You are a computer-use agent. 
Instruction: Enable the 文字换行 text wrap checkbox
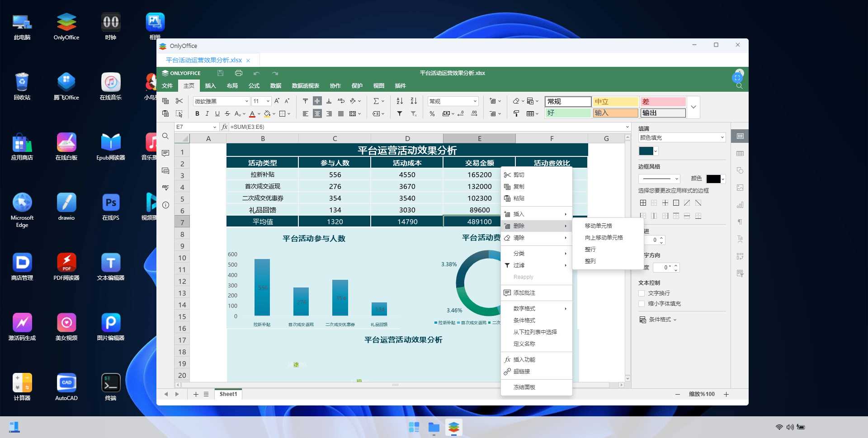(x=641, y=293)
